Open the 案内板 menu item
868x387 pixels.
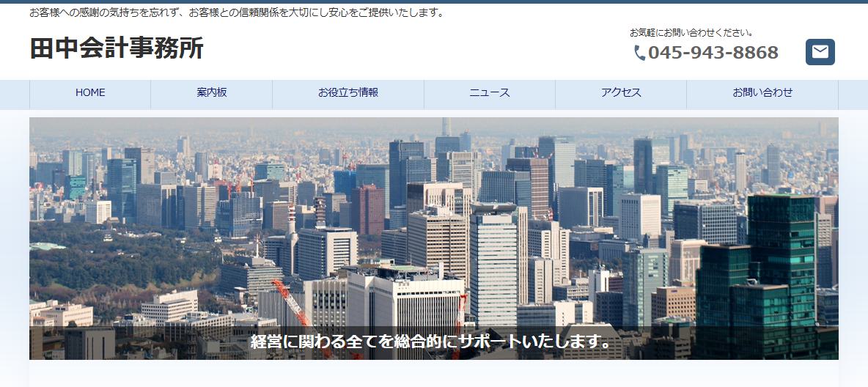[211, 95]
